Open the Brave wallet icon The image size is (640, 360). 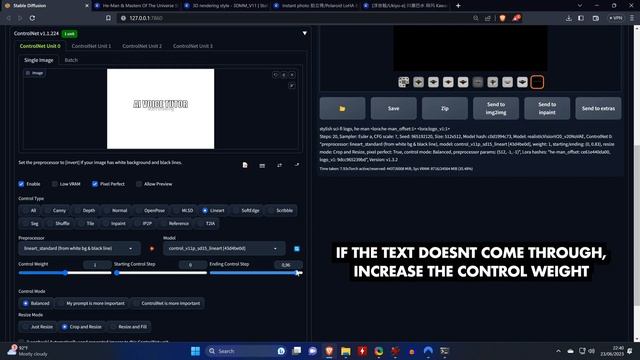(596, 18)
